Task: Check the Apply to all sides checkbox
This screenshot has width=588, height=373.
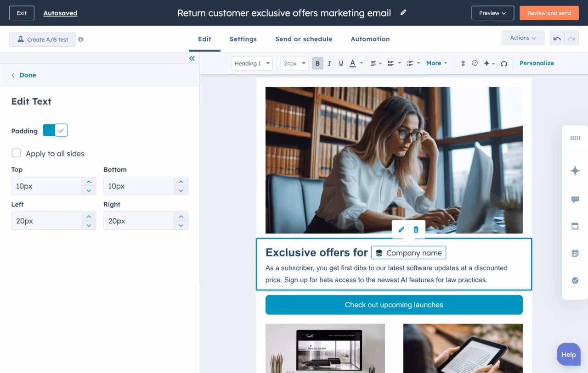Action: 16,153
